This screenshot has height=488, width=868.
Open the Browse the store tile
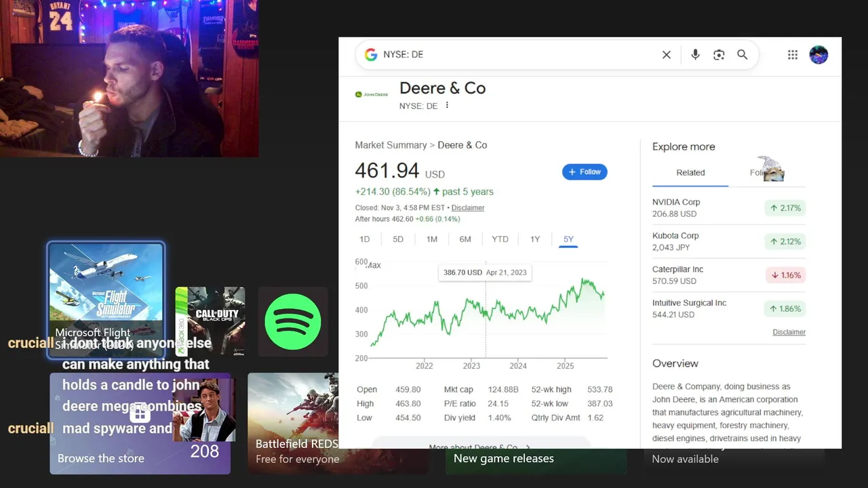tap(140, 423)
